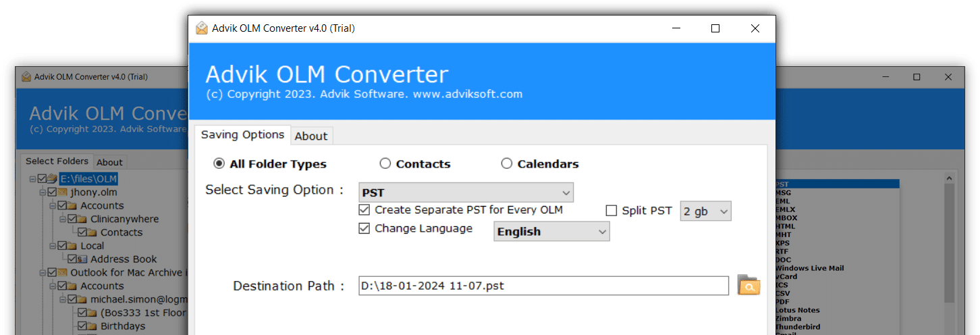This screenshot has width=980, height=335.
Task: Uncheck the jhony.olm checkbox
Action: click(x=53, y=192)
